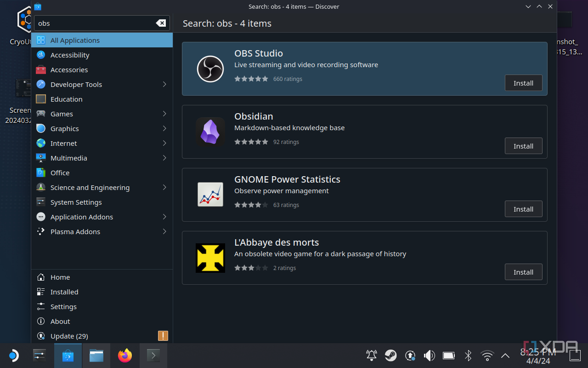Click the L'Abbaye des morts cross icon
Viewport: 588px width, 368px height.
(210, 258)
